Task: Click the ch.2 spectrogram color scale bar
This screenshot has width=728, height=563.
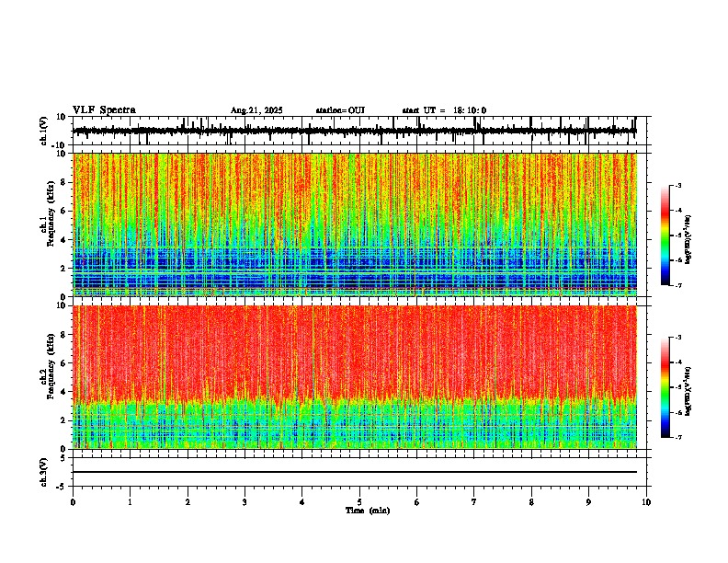Action: pos(665,387)
